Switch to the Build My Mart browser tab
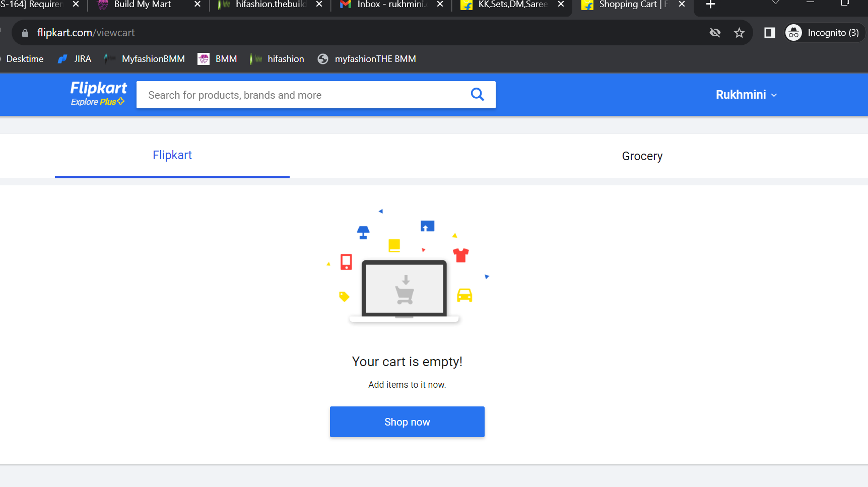Image resolution: width=868 pixels, height=487 pixels. 143,4
